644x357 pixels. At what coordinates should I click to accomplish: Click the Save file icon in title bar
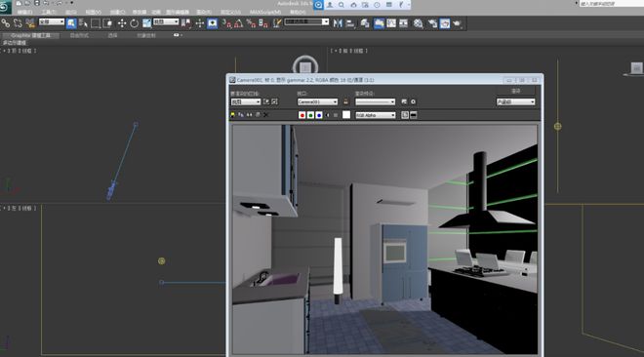(36, 3)
